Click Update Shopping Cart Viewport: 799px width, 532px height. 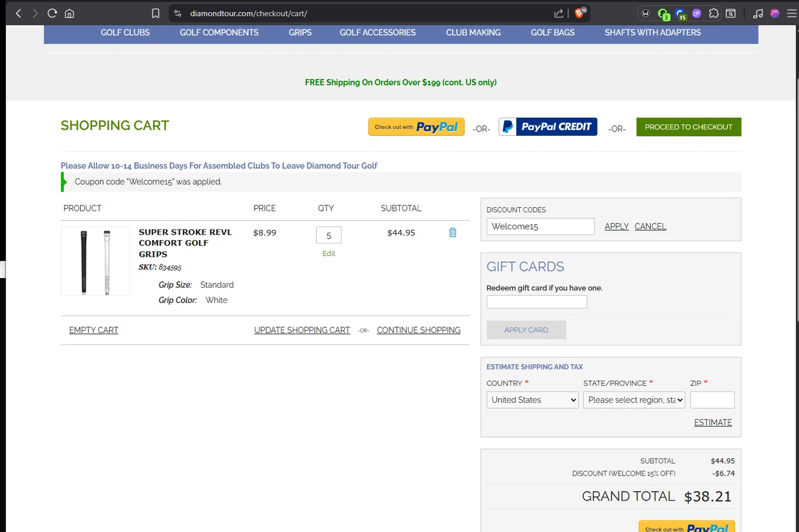coord(302,330)
